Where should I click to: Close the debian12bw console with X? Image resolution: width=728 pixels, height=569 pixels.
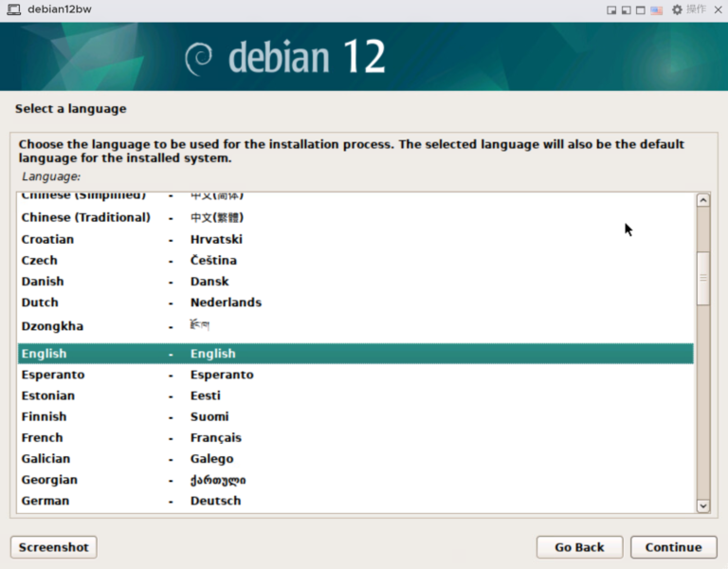(x=717, y=9)
